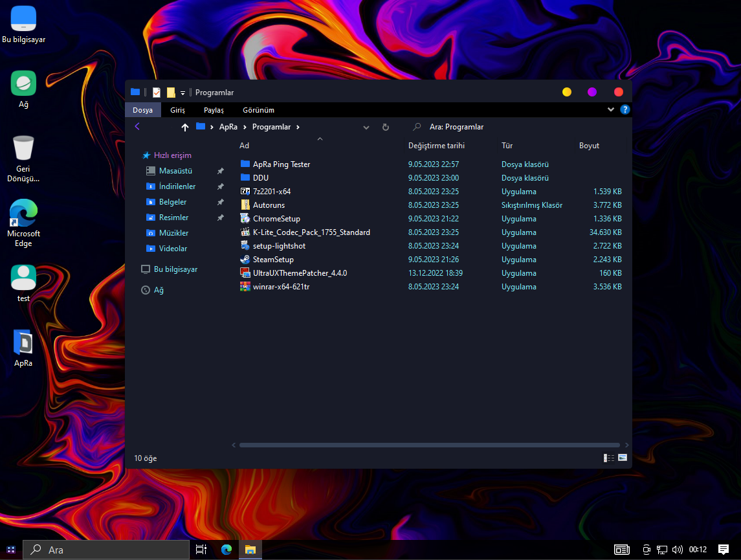Open Geri Dönüşüm recycle bin icon
Image resolution: width=741 pixels, height=560 pixels.
tap(23, 159)
